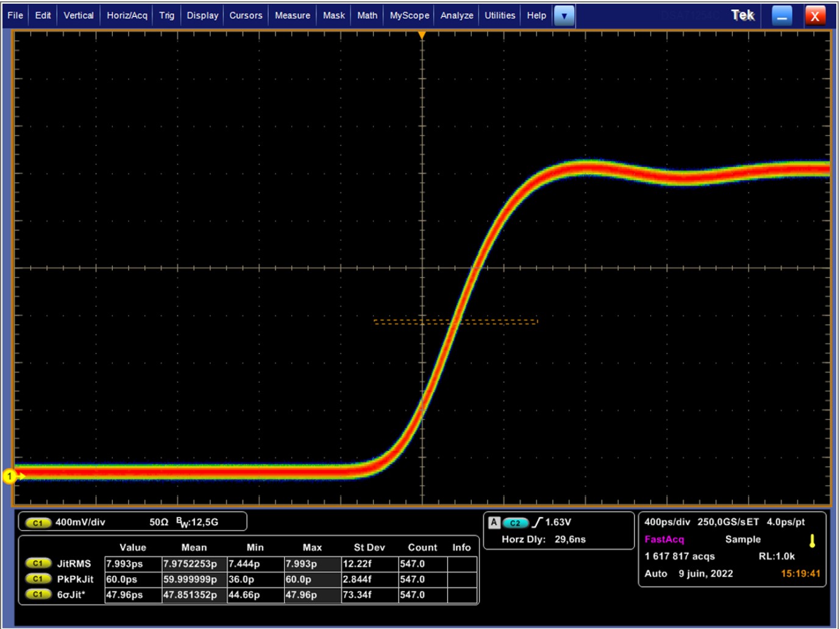This screenshot has width=840, height=629.
Task: Click the RL:1.0k record length readout
Action: [777, 556]
